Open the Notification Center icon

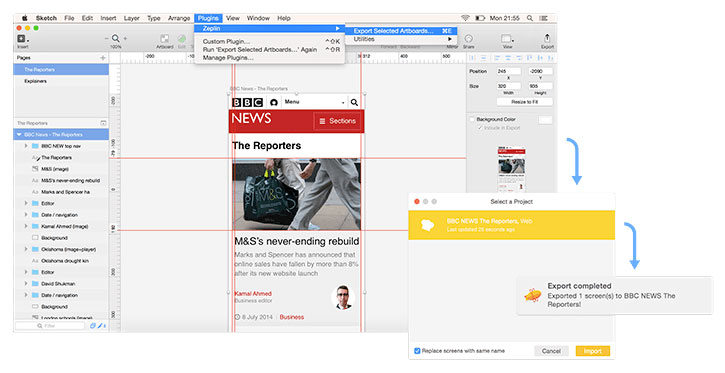click(x=544, y=18)
